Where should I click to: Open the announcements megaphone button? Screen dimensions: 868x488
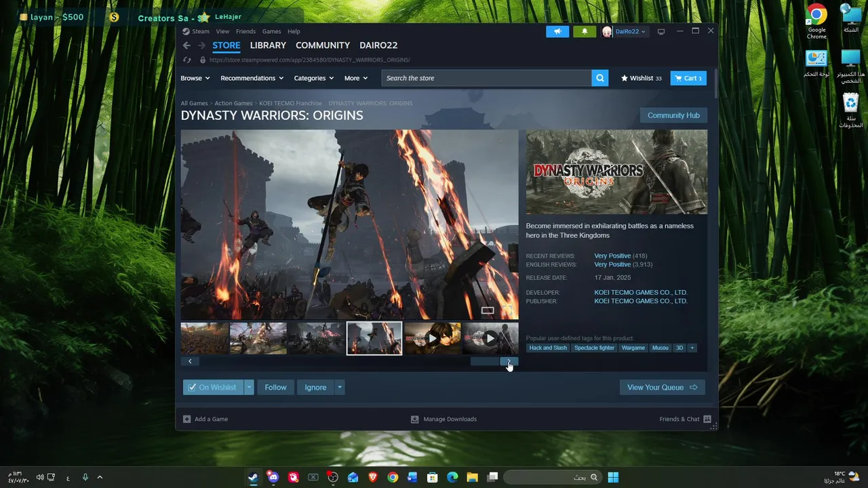[557, 31]
